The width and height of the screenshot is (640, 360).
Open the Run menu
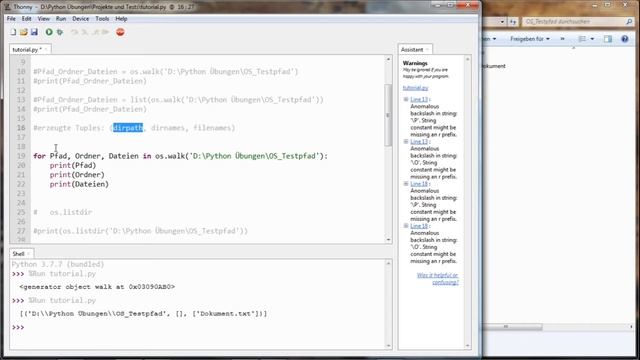pos(61,19)
